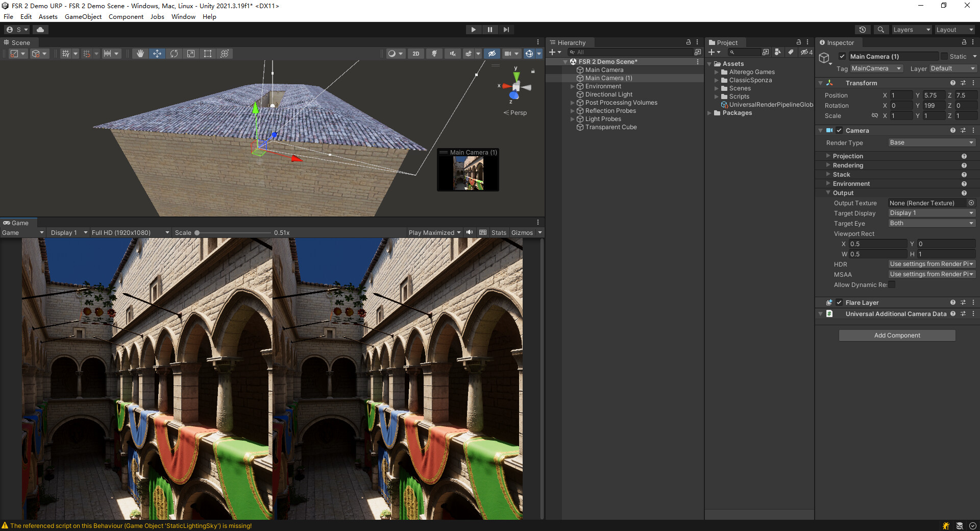Image resolution: width=980 pixels, height=531 pixels.
Task: Uncheck the Flare Layer component
Action: (840, 302)
